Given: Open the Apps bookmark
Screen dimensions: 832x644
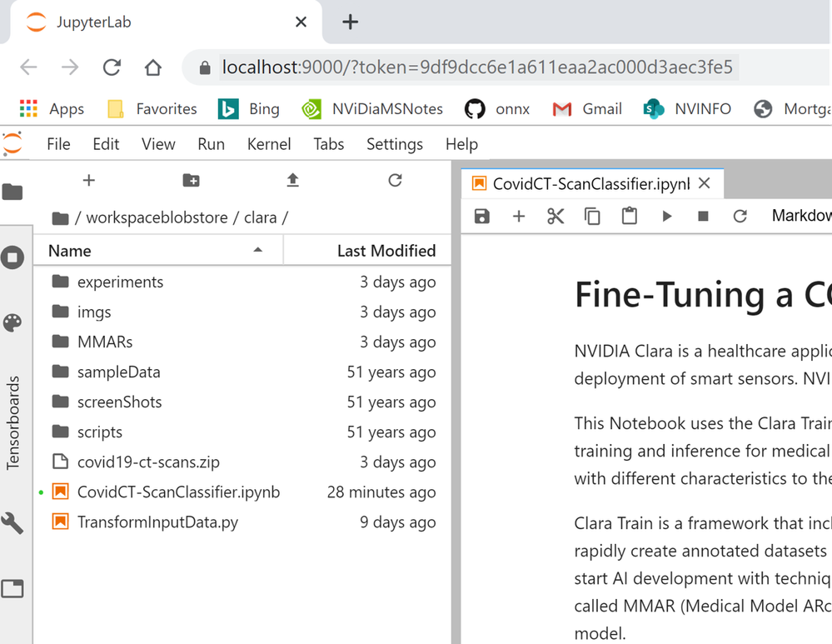Looking at the screenshot, I should [x=52, y=109].
